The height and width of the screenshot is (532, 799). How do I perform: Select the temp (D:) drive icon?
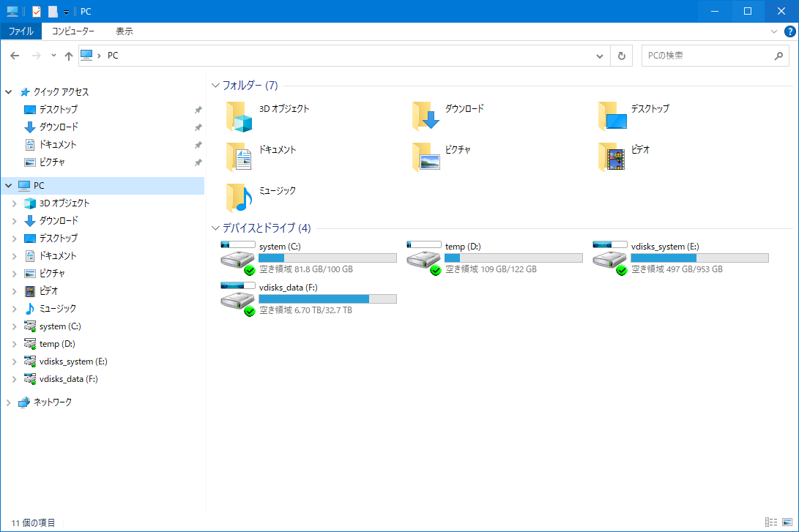click(424, 258)
